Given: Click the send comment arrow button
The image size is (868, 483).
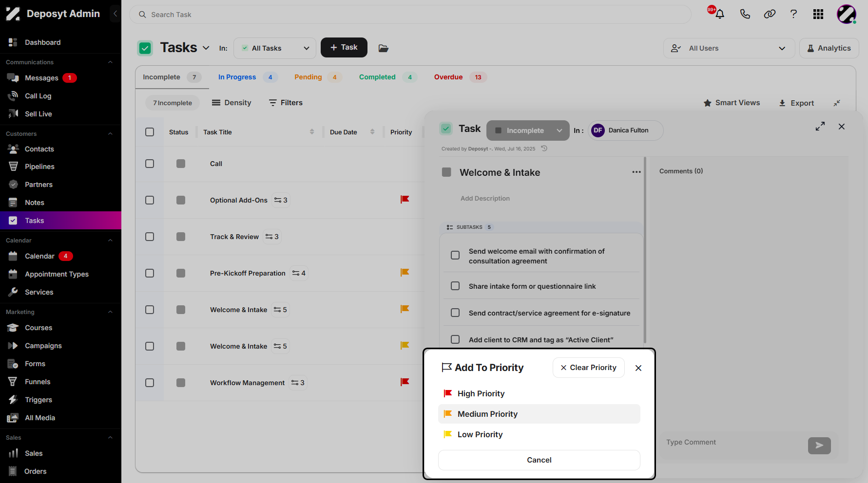Looking at the screenshot, I should (x=819, y=446).
